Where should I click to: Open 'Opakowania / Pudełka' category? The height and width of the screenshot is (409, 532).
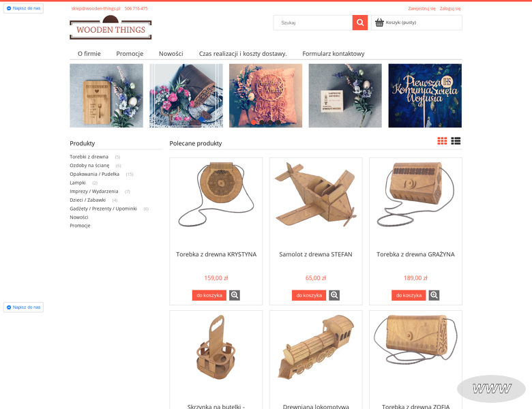[94, 174]
